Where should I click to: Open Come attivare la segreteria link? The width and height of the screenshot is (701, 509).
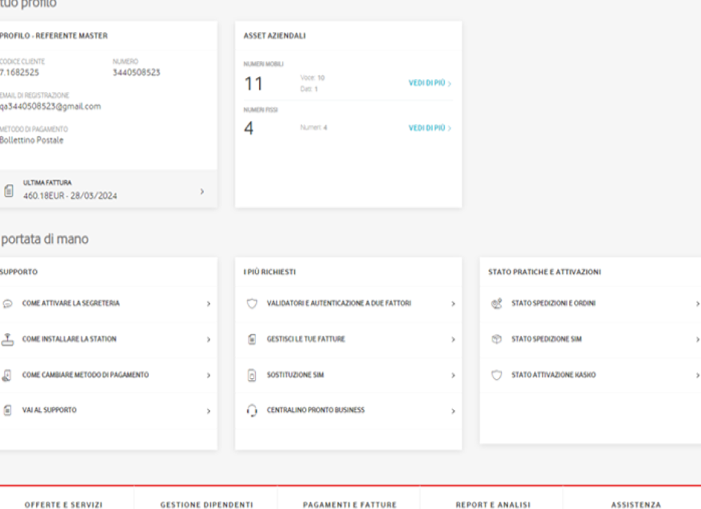tap(71, 303)
